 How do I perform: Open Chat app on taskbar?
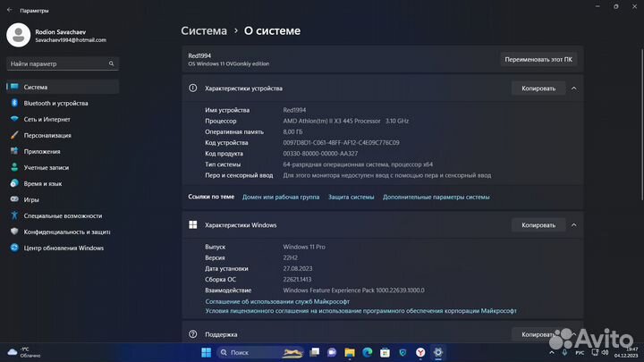332,352
